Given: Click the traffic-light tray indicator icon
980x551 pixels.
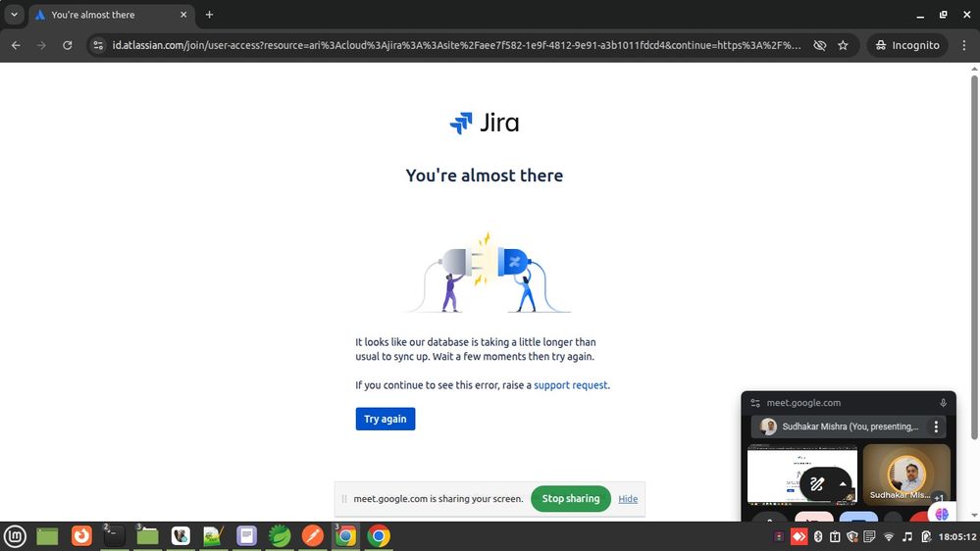Looking at the screenshot, I should [779, 536].
